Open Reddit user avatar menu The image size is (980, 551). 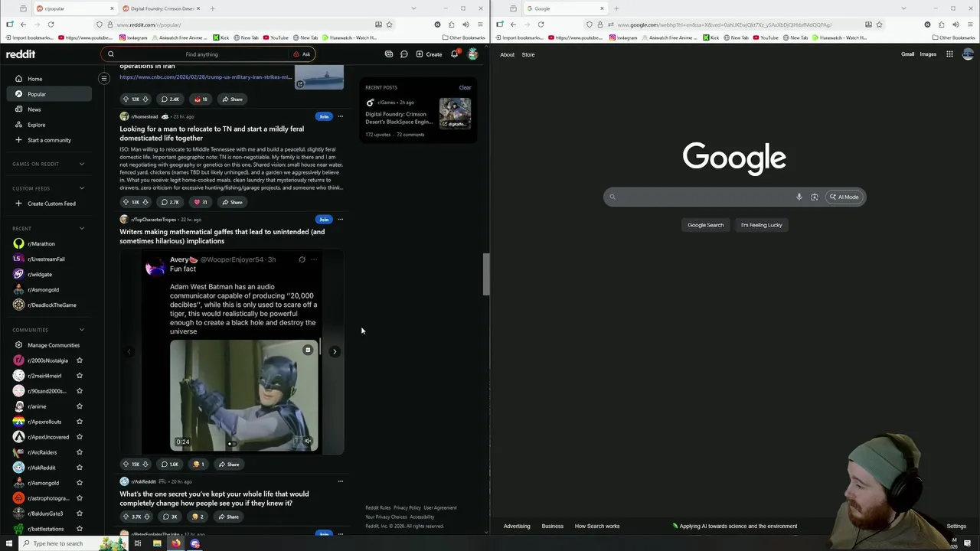473,54
